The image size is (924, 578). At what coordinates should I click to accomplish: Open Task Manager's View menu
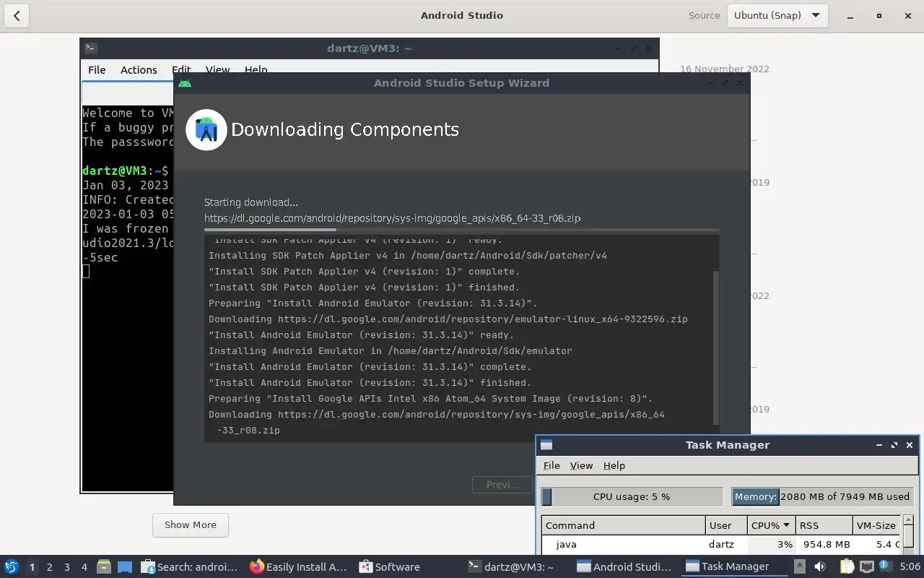coord(581,466)
